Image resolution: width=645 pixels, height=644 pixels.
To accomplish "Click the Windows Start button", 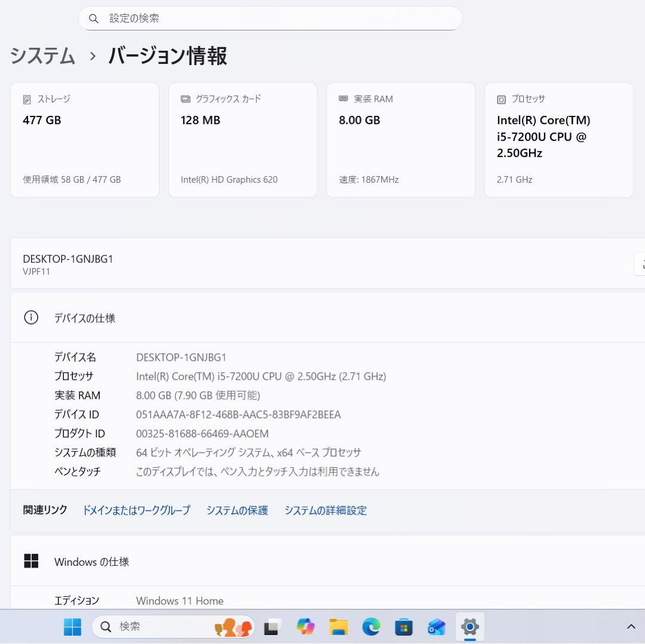I will pyautogui.click(x=72, y=627).
